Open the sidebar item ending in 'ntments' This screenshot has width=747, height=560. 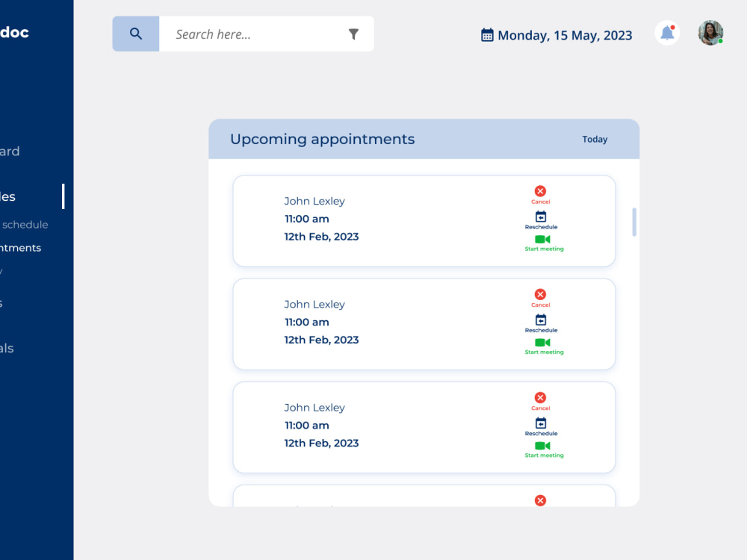[x=20, y=248]
